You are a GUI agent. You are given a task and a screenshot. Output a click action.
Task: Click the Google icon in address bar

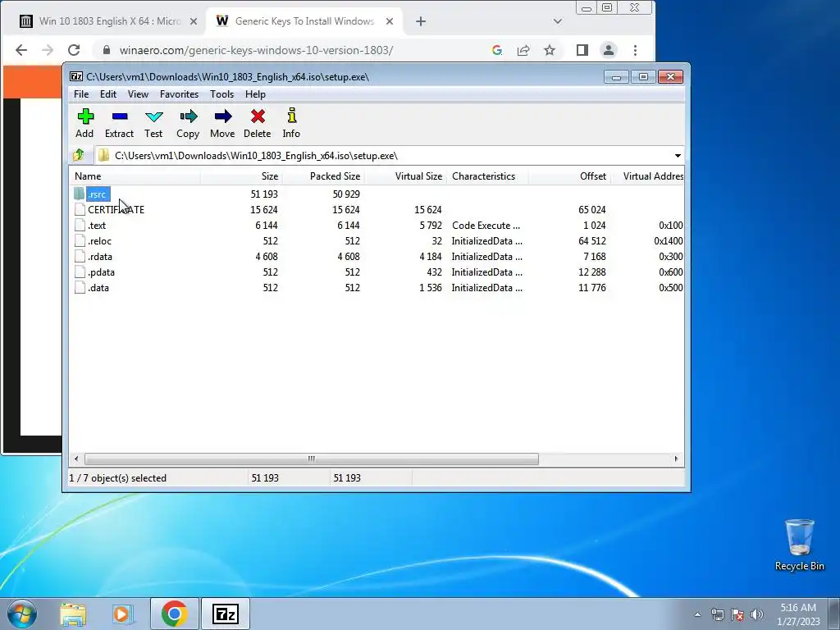tap(497, 50)
